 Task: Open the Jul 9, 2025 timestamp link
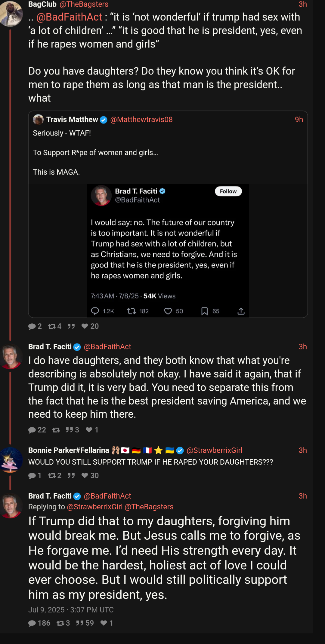[x=71, y=610]
